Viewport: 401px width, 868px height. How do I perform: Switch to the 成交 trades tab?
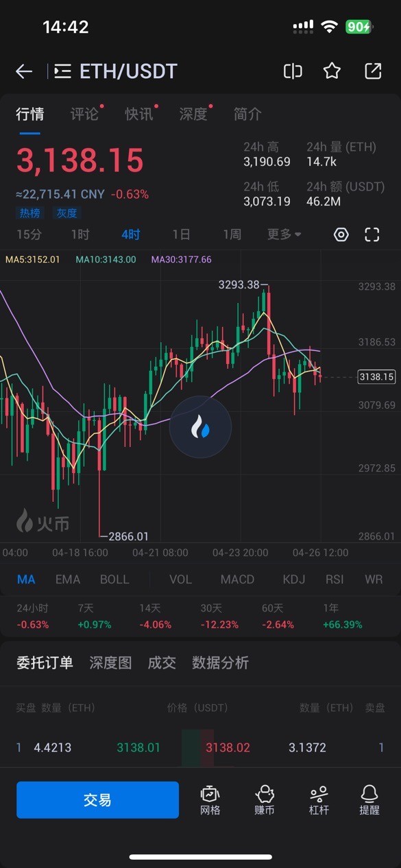tap(162, 662)
